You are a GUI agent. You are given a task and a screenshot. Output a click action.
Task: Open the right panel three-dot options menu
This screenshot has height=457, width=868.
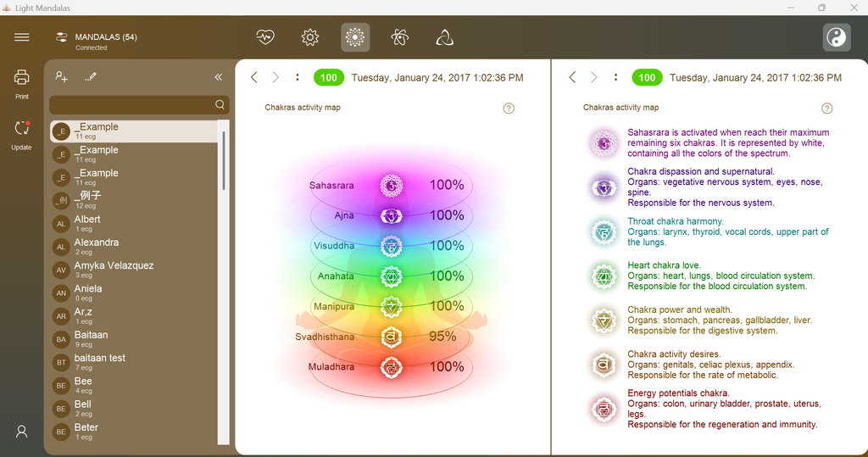click(615, 77)
